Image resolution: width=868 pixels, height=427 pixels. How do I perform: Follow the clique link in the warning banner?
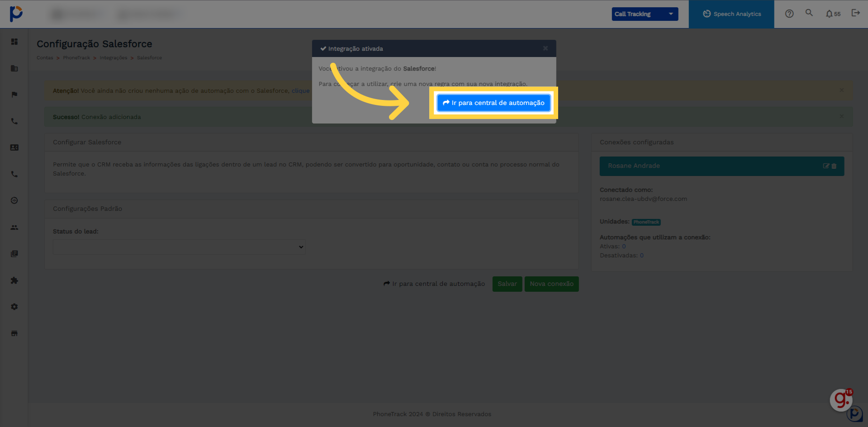(301, 91)
